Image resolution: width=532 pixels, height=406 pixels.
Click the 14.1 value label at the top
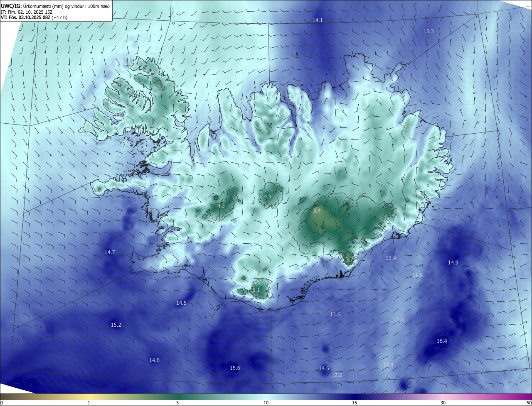(x=318, y=20)
